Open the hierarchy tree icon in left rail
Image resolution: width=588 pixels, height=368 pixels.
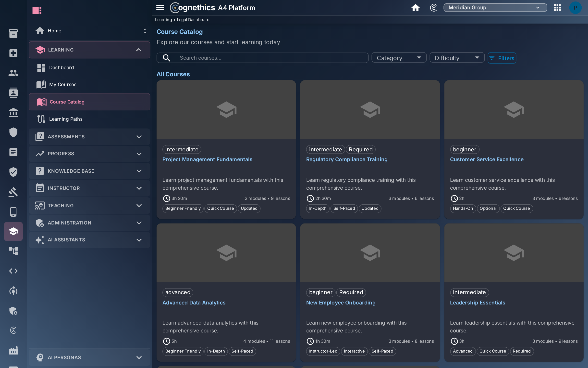tap(13, 251)
